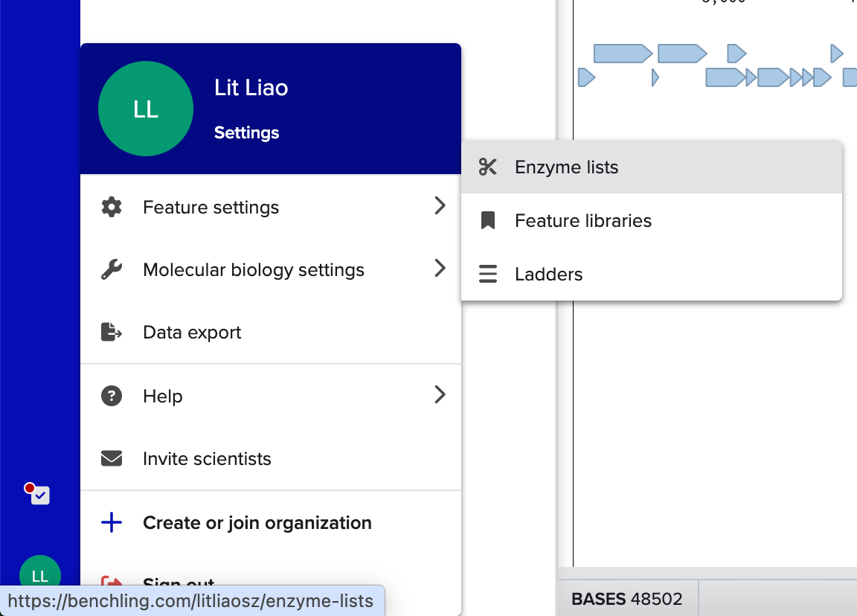Click Create or join organization
The height and width of the screenshot is (616, 857).
(x=257, y=523)
